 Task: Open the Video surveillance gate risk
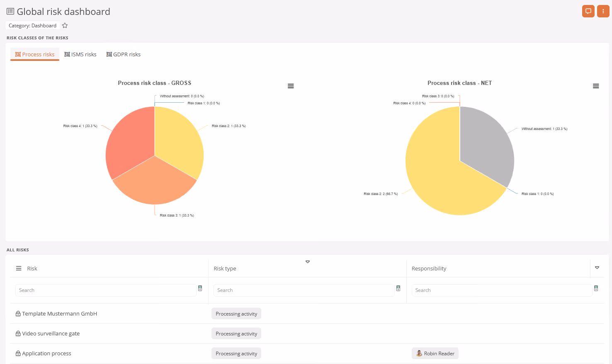pyautogui.click(x=51, y=333)
